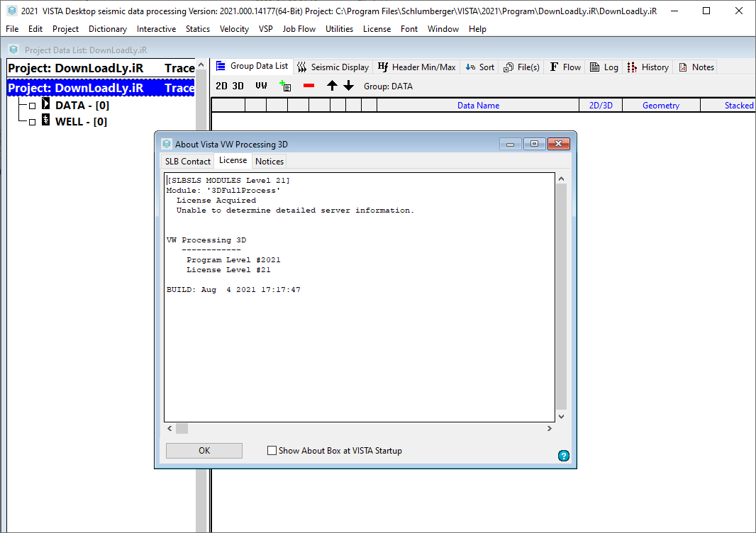Open the Font menu
756x533 pixels.
tap(409, 29)
